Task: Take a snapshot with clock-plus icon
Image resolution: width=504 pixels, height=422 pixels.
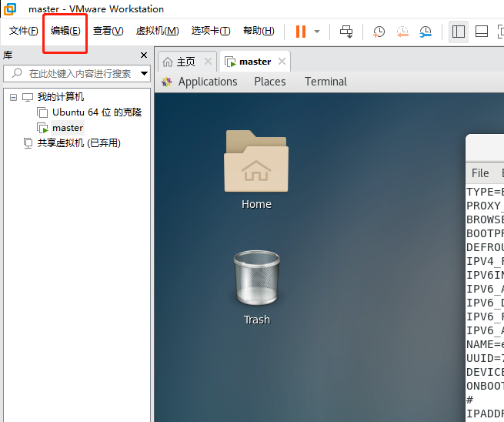Action: [x=379, y=32]
